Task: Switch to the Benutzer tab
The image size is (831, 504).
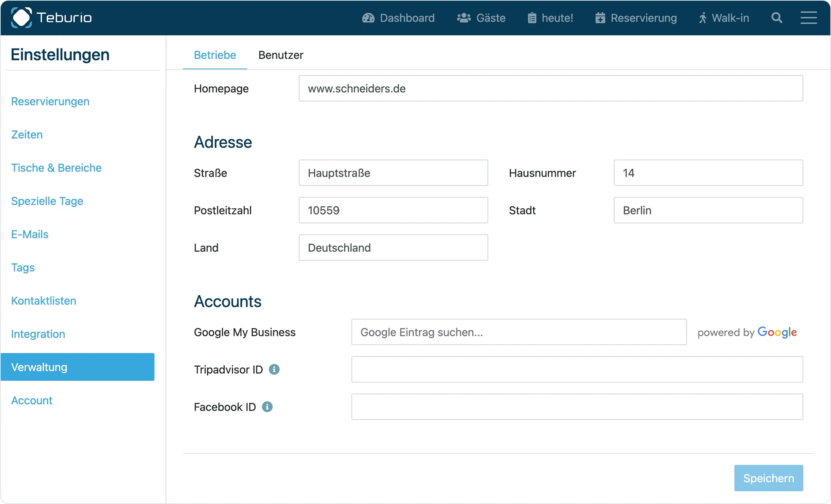Action: point(281,55)
